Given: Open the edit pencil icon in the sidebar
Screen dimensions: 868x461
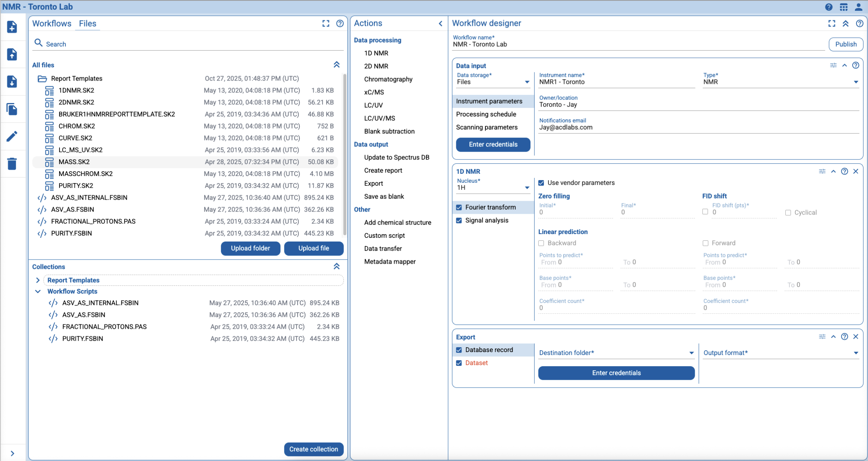Looking at the screenshot, I should click(x=12, y=136).
